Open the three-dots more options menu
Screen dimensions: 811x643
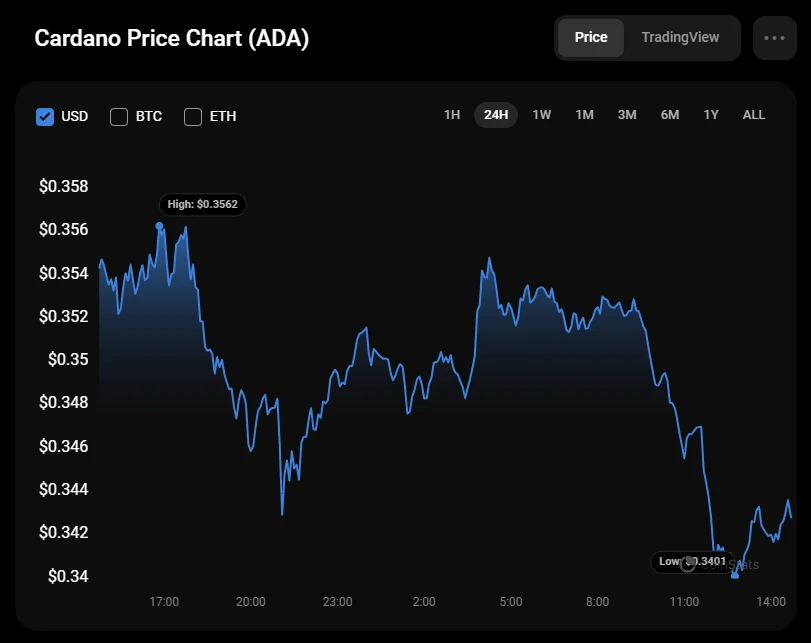[774, 38]
